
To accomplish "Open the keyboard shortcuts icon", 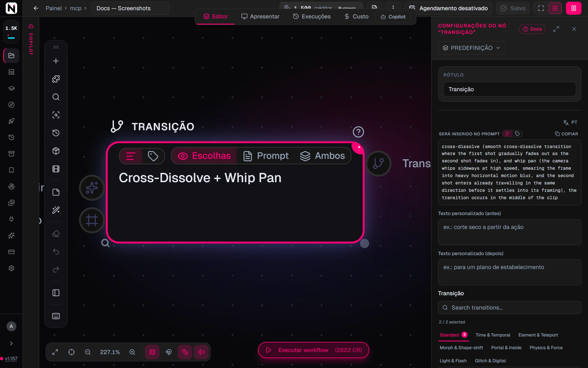I will point(56,316).
